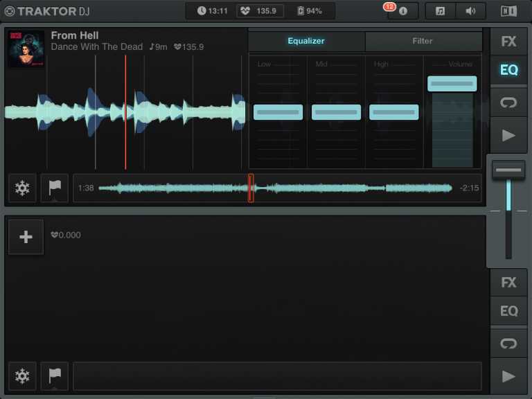Click the empty deck B overview strip
532x399 pixels.
tap(278, 376)
